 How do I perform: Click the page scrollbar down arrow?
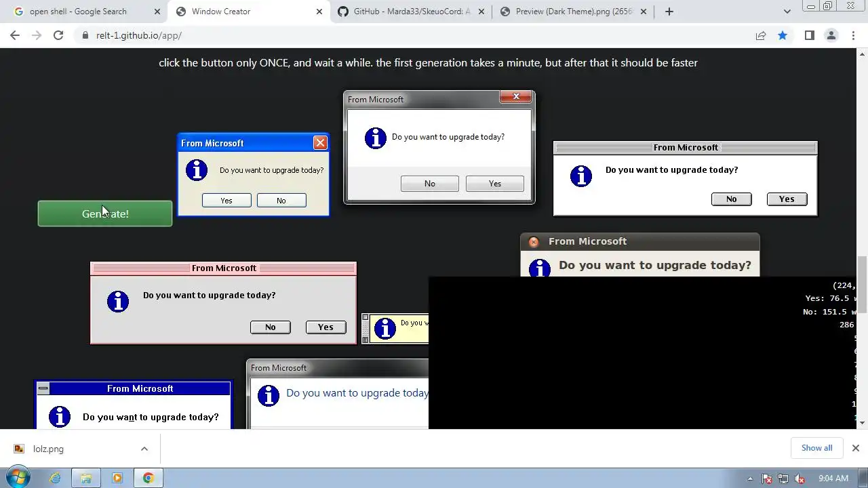click(x=862, y=423)
